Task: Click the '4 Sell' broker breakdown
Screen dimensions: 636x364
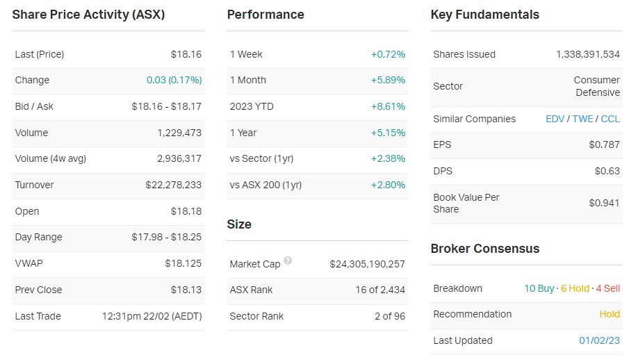Action: pos(608,288)
